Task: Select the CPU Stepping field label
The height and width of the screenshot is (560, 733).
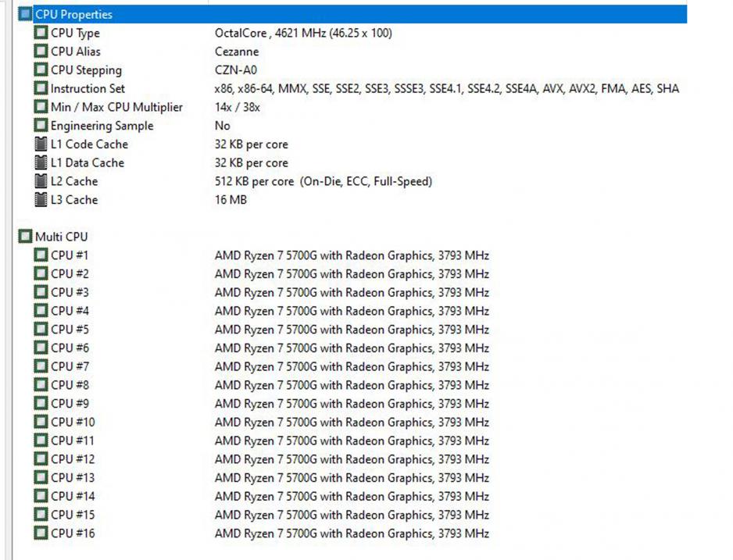Action: (86, 70)
